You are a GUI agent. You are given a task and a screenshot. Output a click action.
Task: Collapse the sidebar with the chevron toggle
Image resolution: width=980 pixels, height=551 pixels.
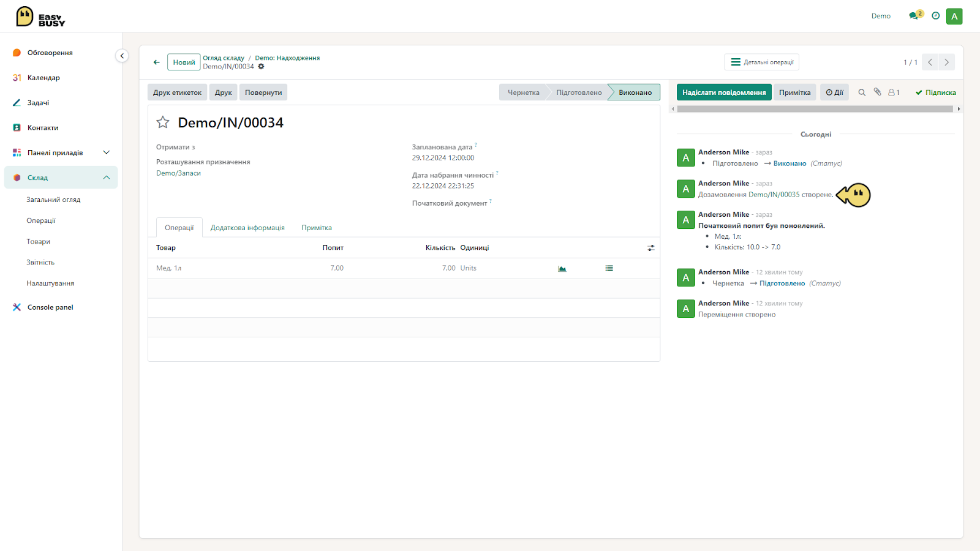point(122,56)
